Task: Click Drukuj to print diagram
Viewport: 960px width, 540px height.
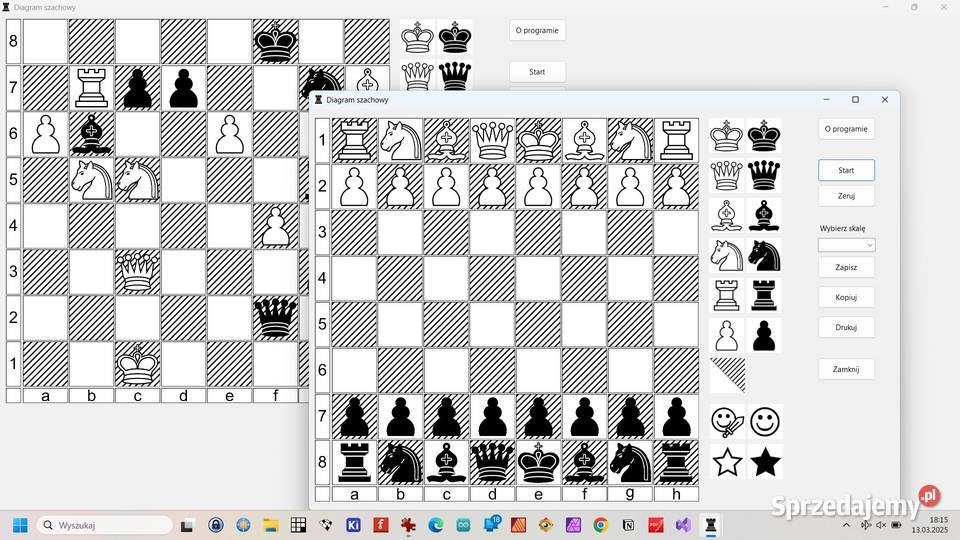Action: (x=846, y=327)
